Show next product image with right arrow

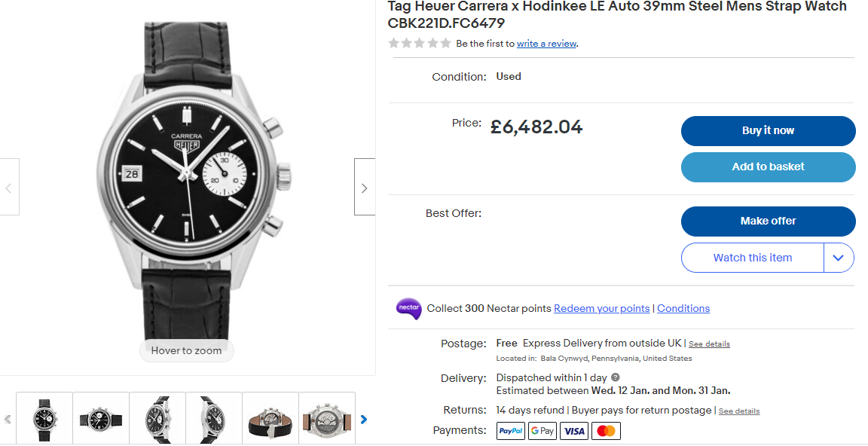click(365, 188)
